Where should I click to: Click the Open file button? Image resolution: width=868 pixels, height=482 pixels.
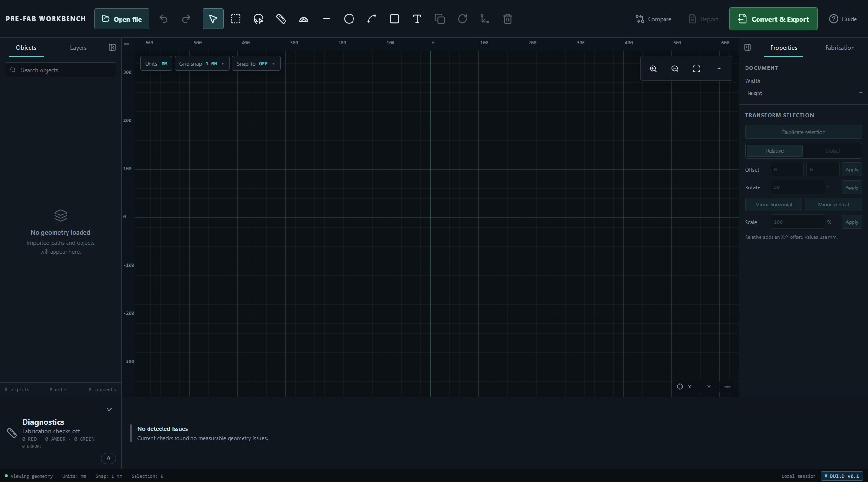tap(122, 19)
